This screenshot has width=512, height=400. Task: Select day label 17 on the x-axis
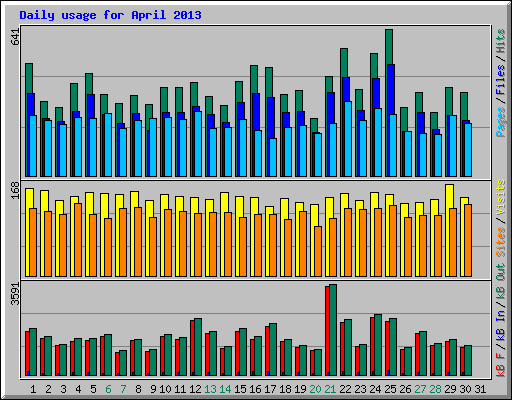click(270, 389)
